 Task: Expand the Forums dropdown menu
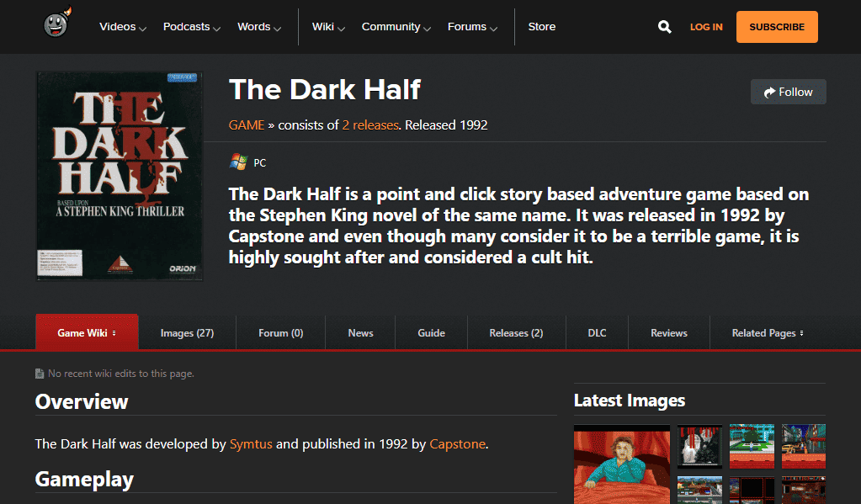pos(472,27)
